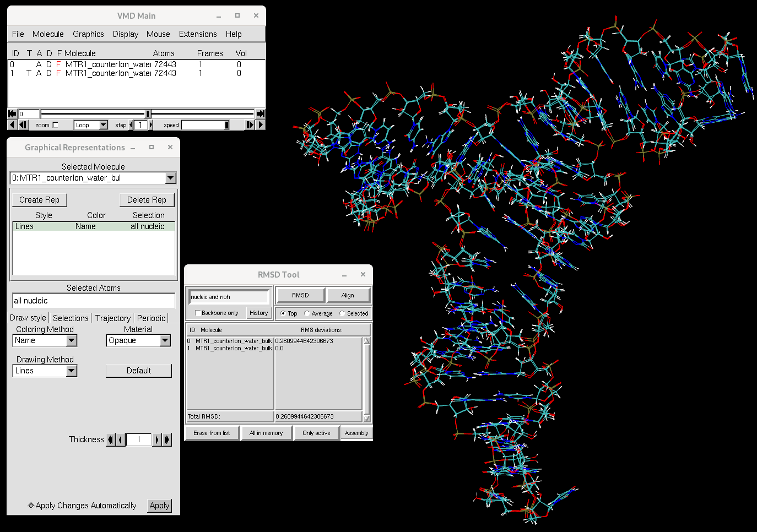This screenshot has height=532, width=757.
Task: Toggle Apply Changes Automatically
Action: tap(31, 506)
